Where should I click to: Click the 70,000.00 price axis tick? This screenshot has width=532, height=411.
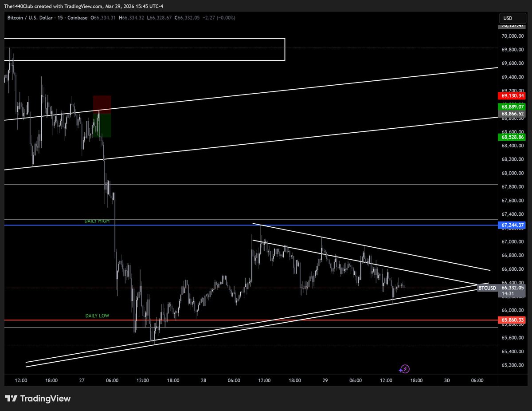(x=513, y=36)
